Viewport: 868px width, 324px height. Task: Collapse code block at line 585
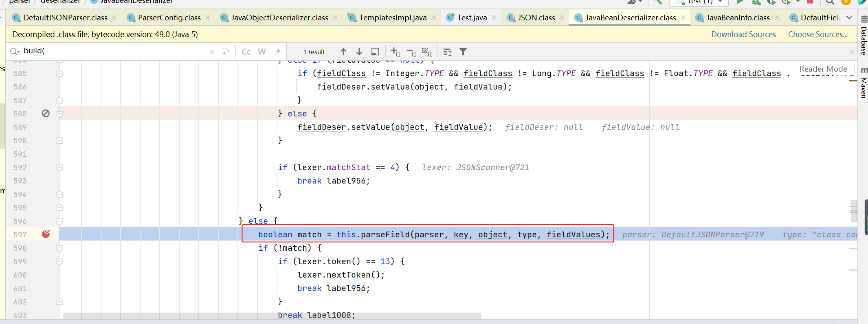pyautogui.click(x=59, y=74)
